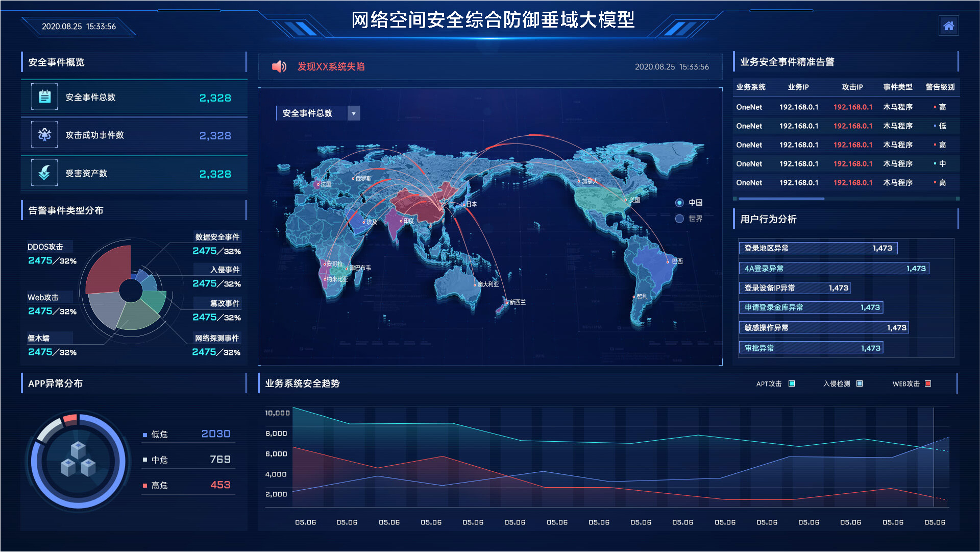Click the 俄罗斯 location marker on map
Image resolution: width=980 pixels, height=552 pixels.
coord(353,179)
